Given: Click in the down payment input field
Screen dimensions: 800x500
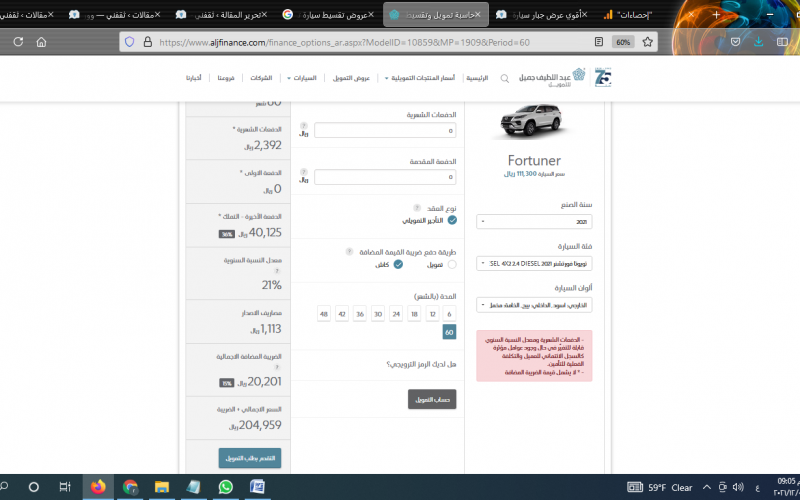Looking at the screenshot, I should click(385, 177).
